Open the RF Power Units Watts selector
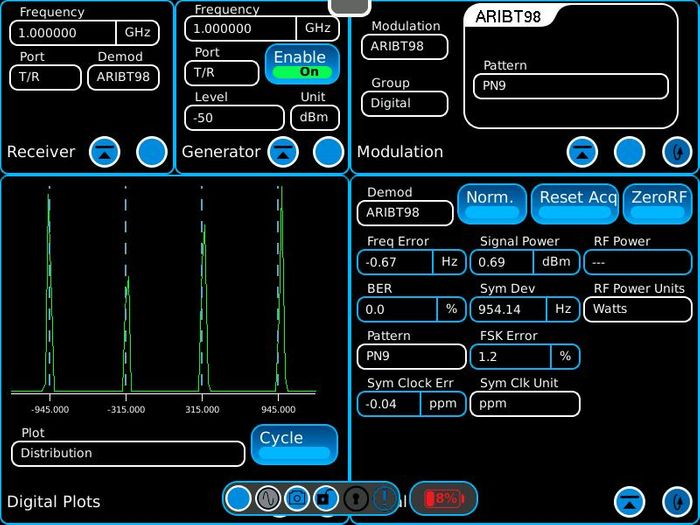 pos(637,309)
